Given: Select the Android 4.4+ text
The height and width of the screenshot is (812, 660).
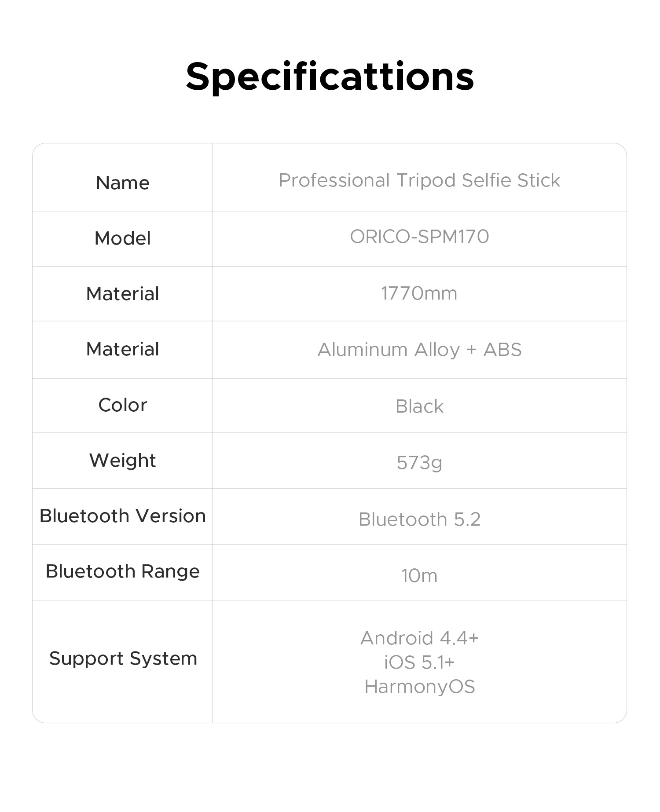Looking at the screenshot, I should pyautogui.click(x=419, y=638).
